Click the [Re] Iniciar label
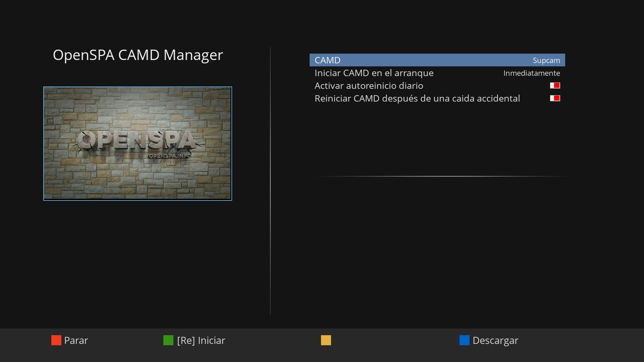Image resolution: width=644 pixels, height=362 pixels. click(x=201, y=340)
